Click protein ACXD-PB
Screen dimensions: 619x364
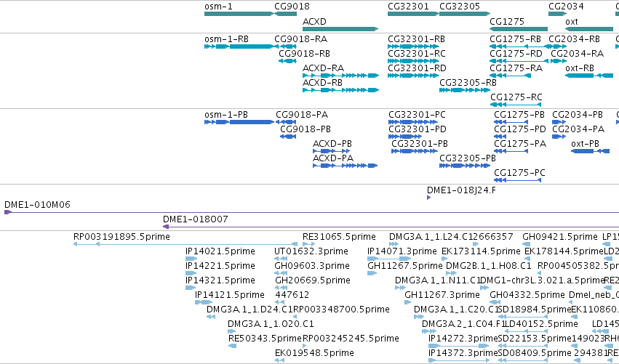331,151
